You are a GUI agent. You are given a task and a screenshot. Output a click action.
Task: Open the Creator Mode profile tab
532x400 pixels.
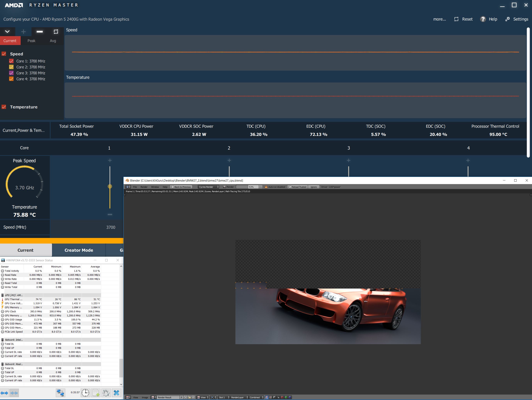(79, 250)
